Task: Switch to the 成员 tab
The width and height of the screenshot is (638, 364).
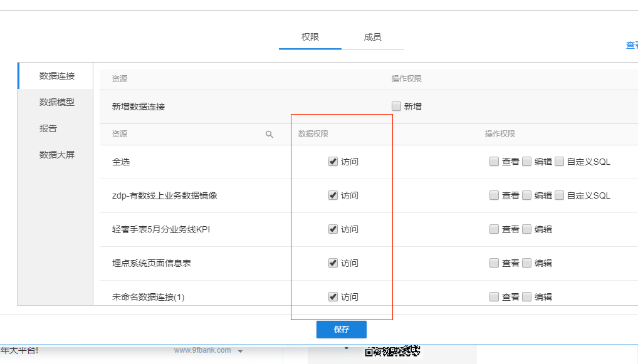Action: 372,37
